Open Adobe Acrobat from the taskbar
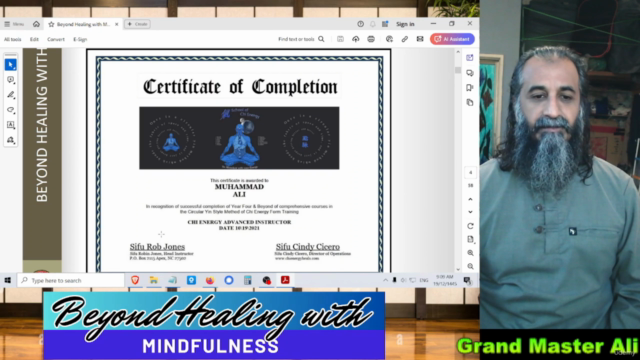Screen dimensions: 640x360 click(285, 280)
